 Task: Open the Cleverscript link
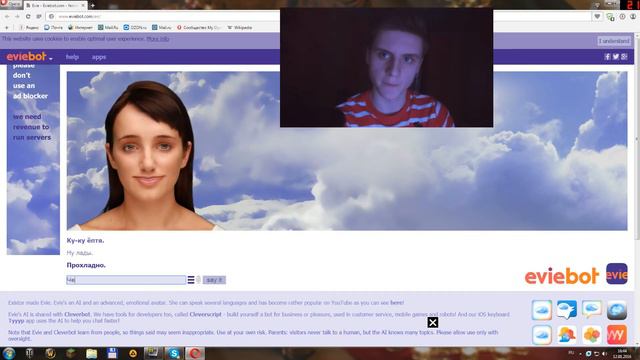pos(205,314)
